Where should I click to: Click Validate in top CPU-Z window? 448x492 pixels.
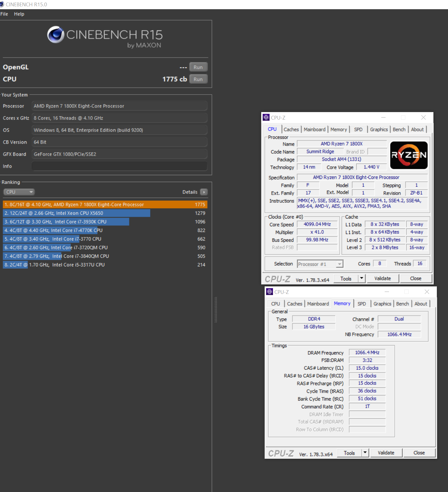click(383, 278)
